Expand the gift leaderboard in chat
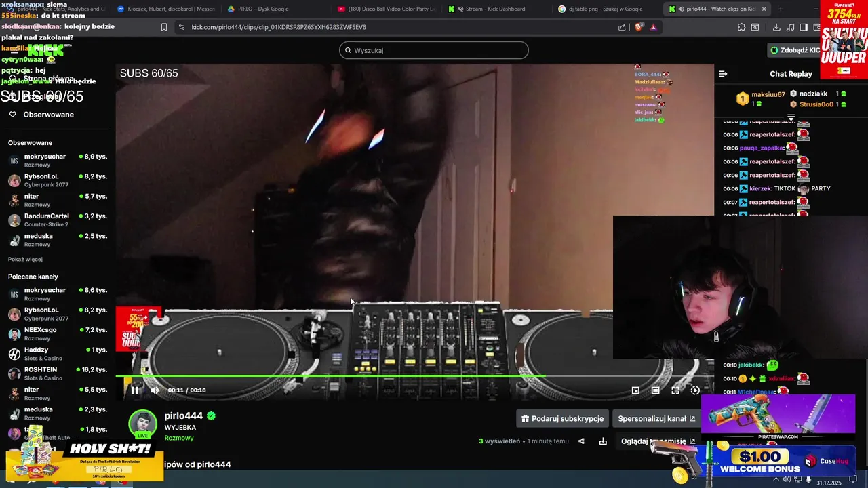This screenshot has height=488, width=868. pyautogui.click(x=791, y=118)
